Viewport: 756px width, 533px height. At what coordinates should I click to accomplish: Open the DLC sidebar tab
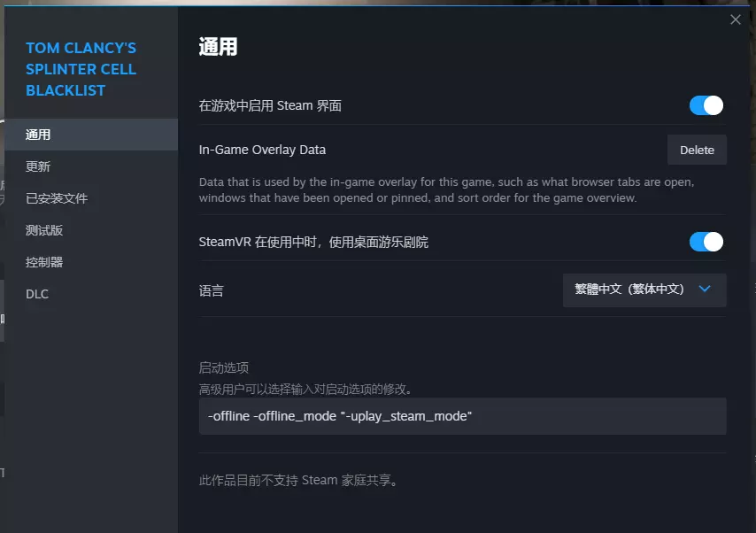tap(91, 294)
